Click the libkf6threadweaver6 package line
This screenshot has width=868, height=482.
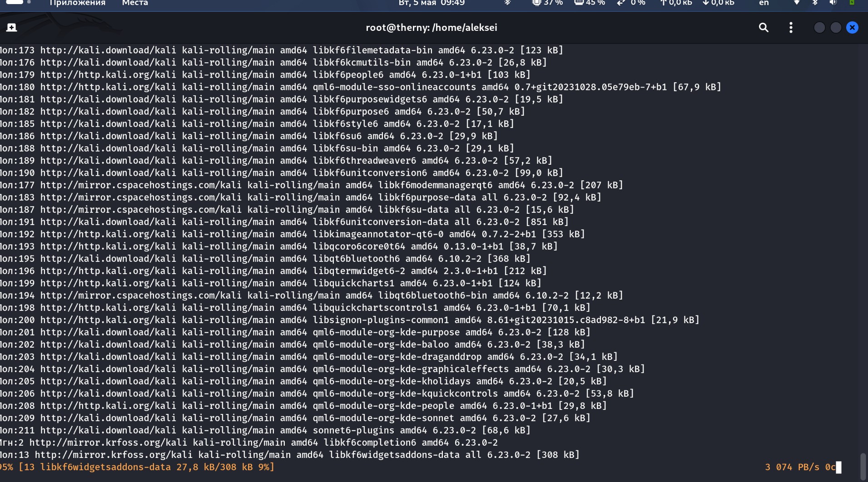(x=276, y=161)
